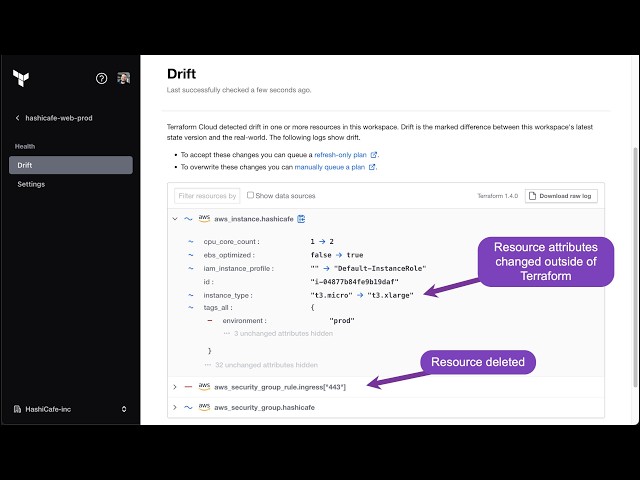Open the HashiCafe-inc organization switcher
Image resolution: width=640 pixels, height=480 pixels.
[x=124, y=409]
